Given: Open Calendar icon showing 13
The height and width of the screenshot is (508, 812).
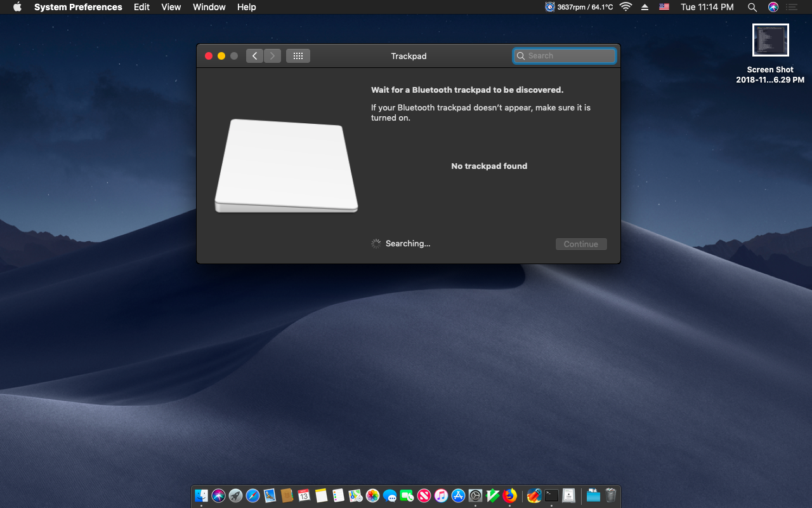Looking at the screenshot, I should pos(304,495).
